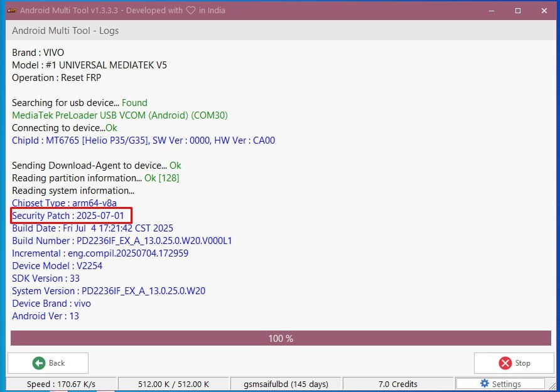Open Settings via the gear icon
The image size is (560, 392).
(x=484, y=384)
